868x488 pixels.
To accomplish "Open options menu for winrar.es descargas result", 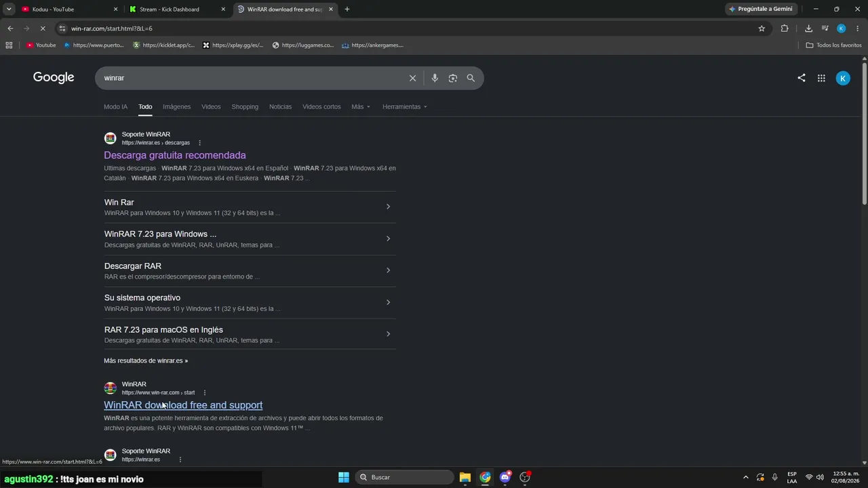I will pyautogui.click(x=199, y=143).
